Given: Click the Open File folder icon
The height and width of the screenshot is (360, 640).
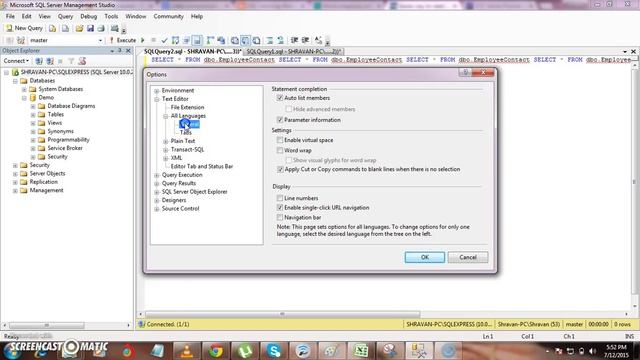Looking at the screenshot, I should click(x=79, y=28).
